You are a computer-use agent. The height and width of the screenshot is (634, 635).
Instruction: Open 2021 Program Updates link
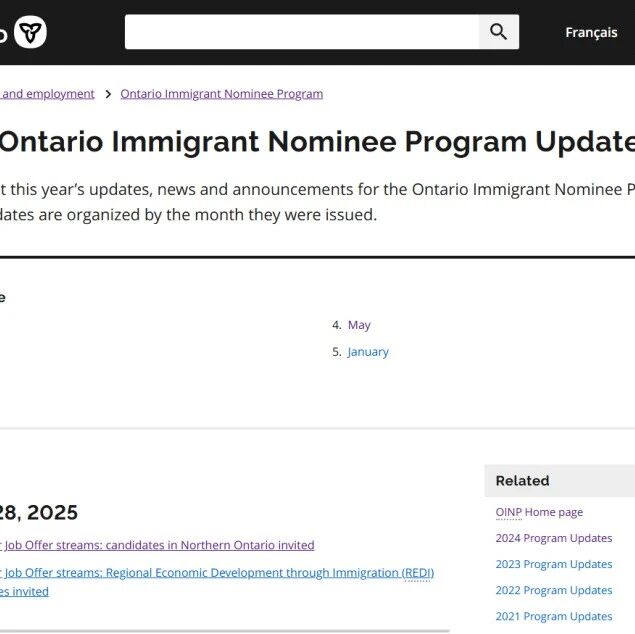point(554,617)
